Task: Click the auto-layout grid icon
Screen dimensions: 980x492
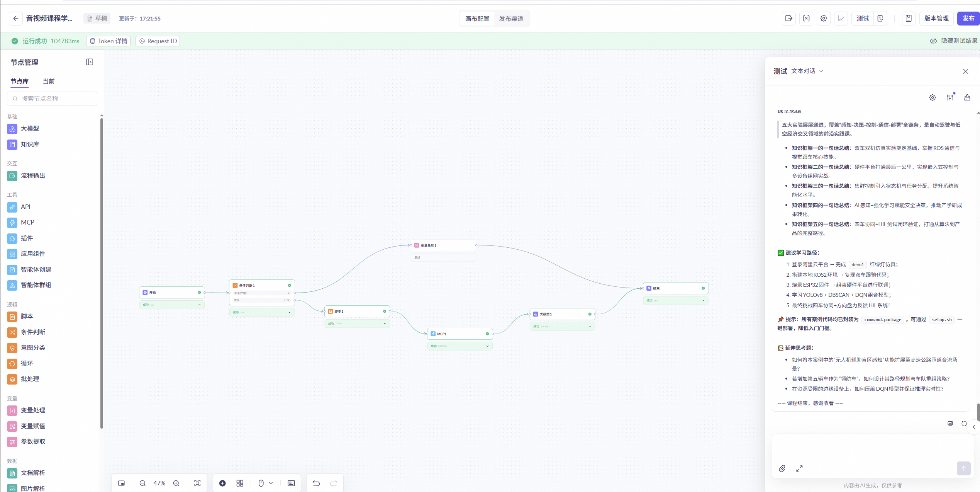Action: (240, 483)
